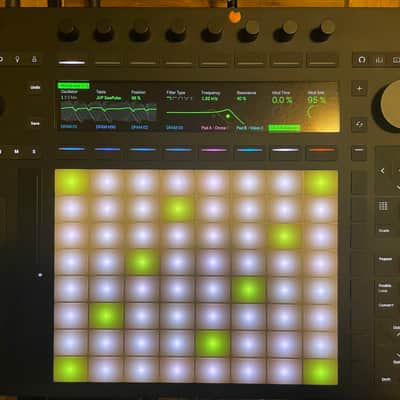The image size is (400, 400).
Task: Open the mixer bars button
Action: coord(379,60)
